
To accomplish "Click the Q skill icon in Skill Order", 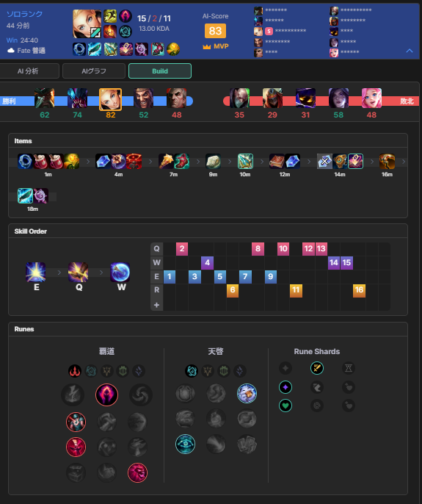I will pyautogui.click(x=78, y=273).
